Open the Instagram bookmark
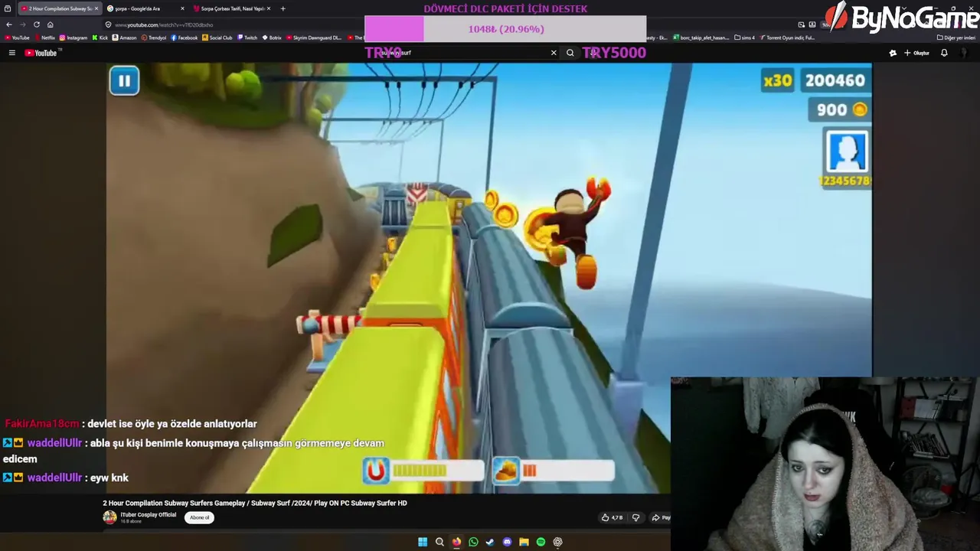The height and width of the screenshot is (551, 980). pyautogui.click(x=73, y=37)
